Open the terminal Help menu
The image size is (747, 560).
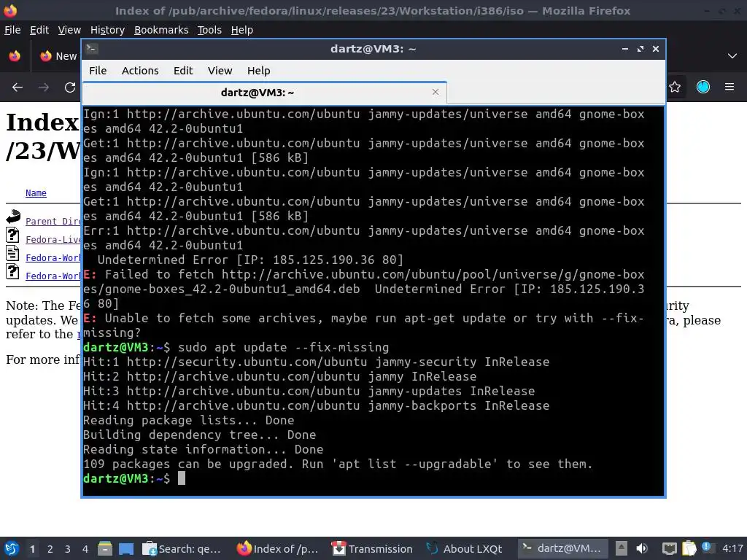[259, 71]
